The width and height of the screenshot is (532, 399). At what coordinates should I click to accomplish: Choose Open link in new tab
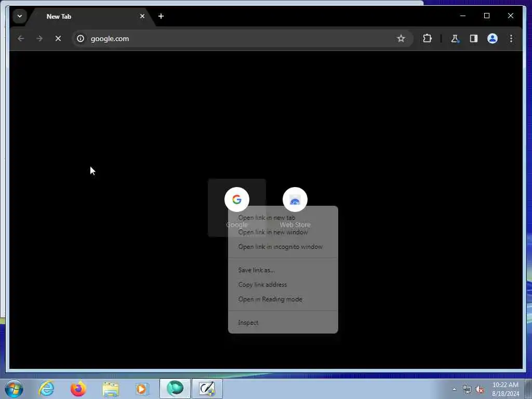coord(283,218)
